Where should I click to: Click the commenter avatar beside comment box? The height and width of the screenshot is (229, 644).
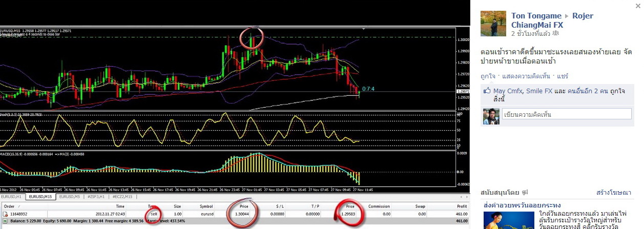pyautogui.click(x=491, y=116)
